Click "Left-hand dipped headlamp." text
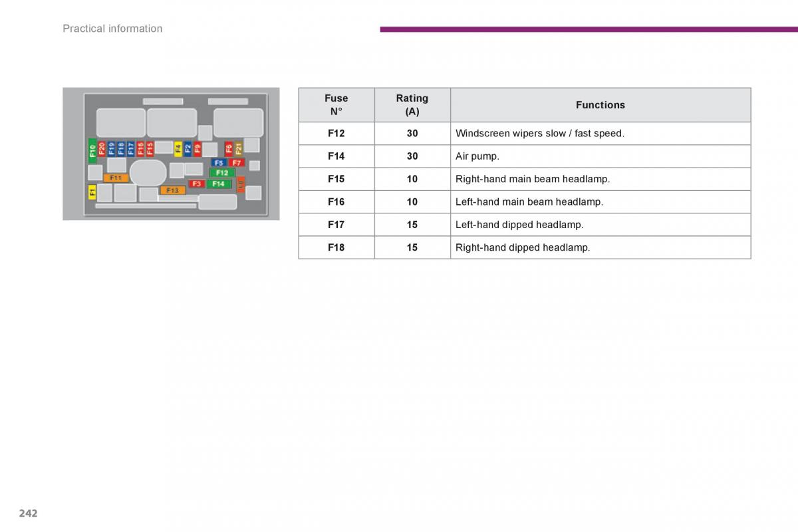Screen dimensions: 798x532 [x=519, y=225]
